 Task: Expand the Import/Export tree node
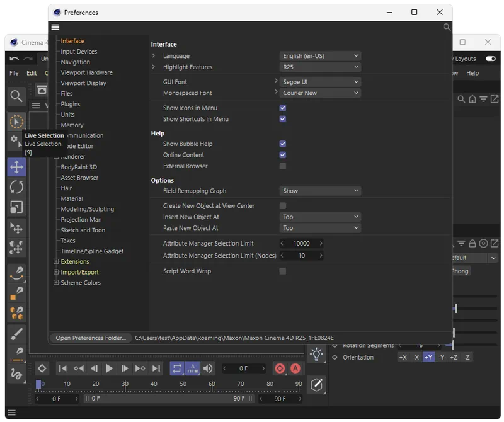point(56,272)
